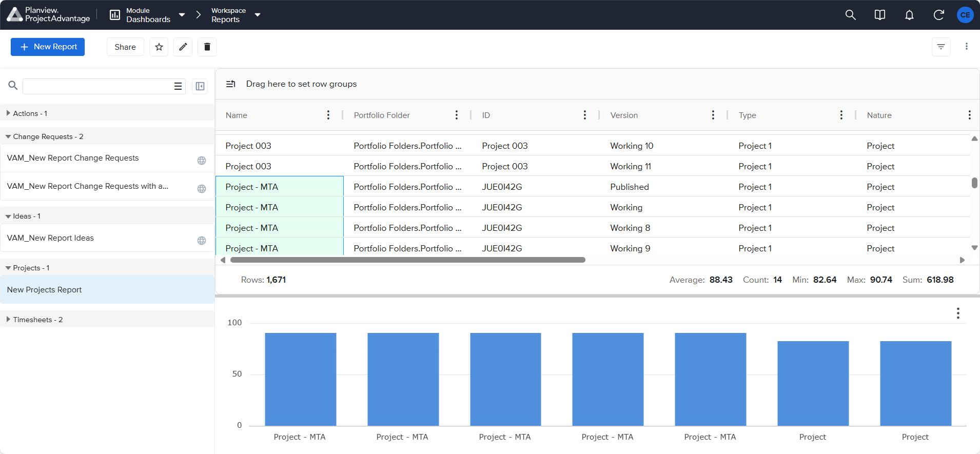Open the chart three-dot options menu
Viewport: 980px width, 454px height.
coord(957,313)
